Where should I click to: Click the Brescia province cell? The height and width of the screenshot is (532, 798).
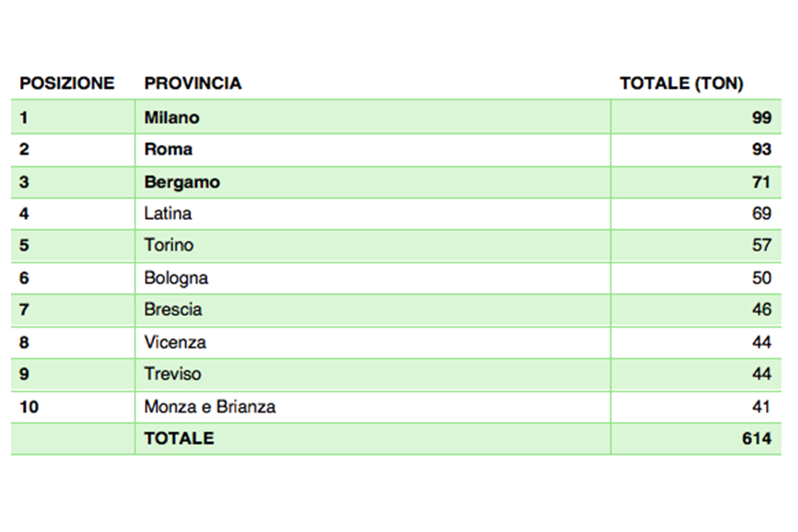(173, 309)
